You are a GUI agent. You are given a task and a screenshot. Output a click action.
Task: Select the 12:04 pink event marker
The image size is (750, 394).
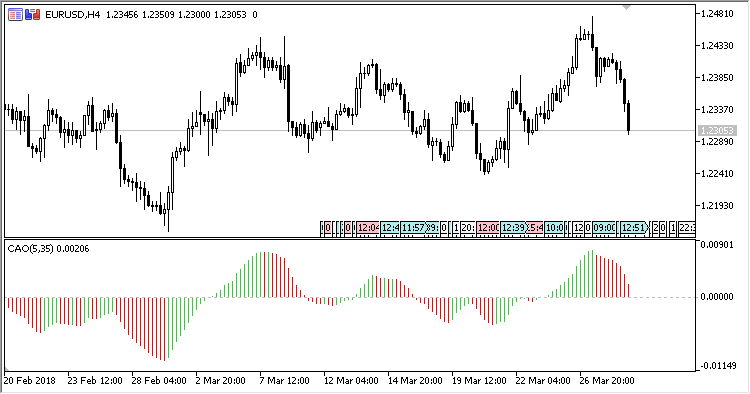pyautogui.click(x=368, y=228)
